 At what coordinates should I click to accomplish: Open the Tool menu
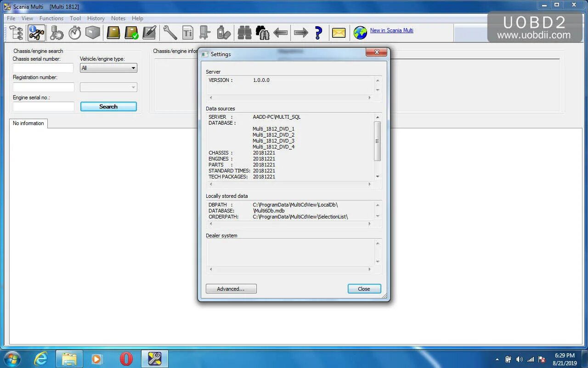point(75,18)
